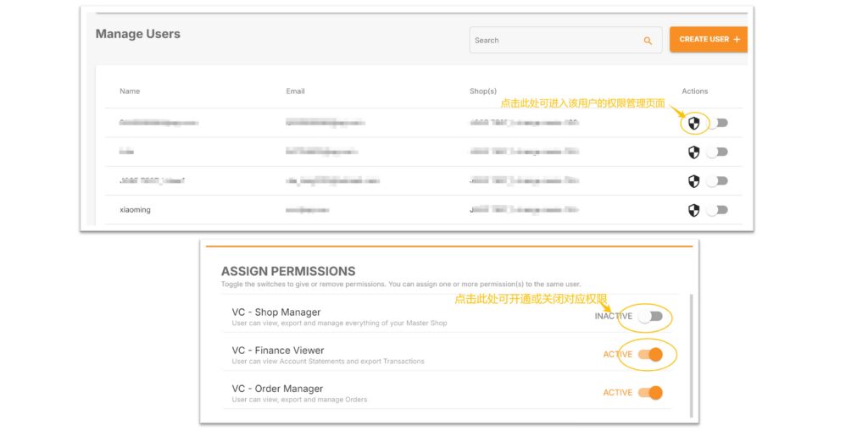Viewport: 868px width, 431px height.
Task: Click the Email column header
Action: [x=295, y=91]
